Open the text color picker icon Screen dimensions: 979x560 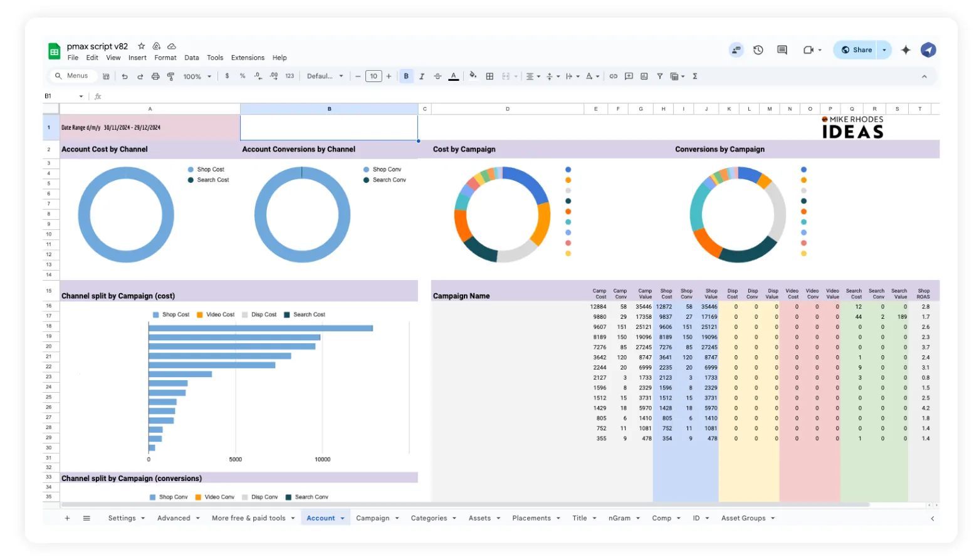[x=453, y=76]
